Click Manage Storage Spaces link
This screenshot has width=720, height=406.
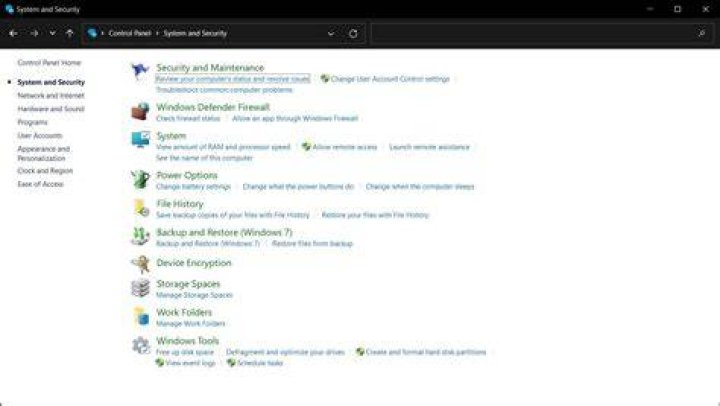[194, 295]
